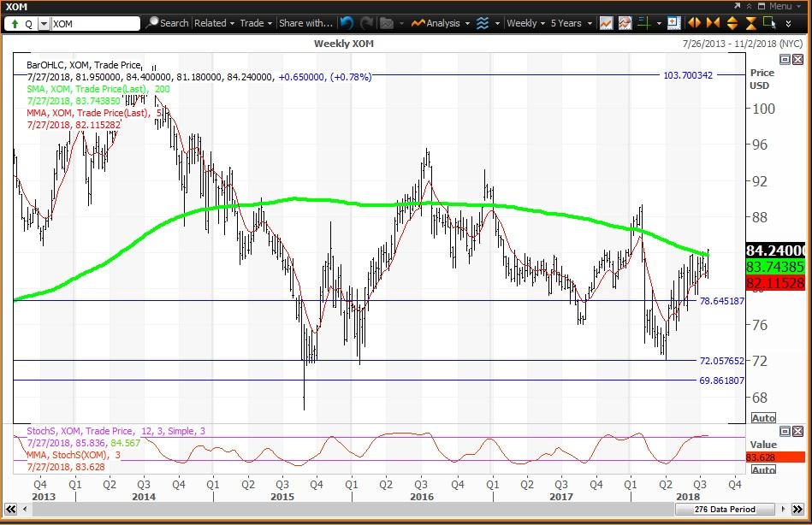
Task: Expand the Weekly interval dropdown
Action: point(525,23)
